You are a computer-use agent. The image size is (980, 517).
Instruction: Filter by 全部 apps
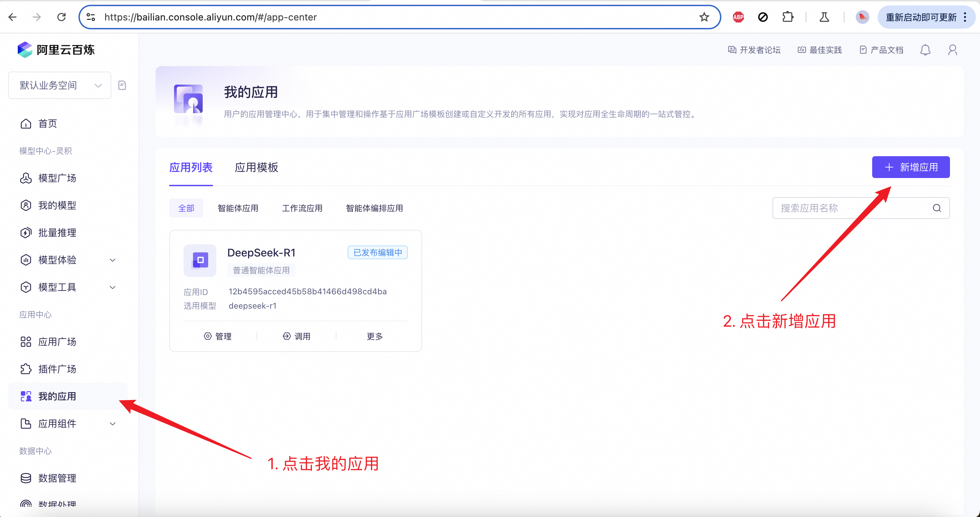point(186,208)
